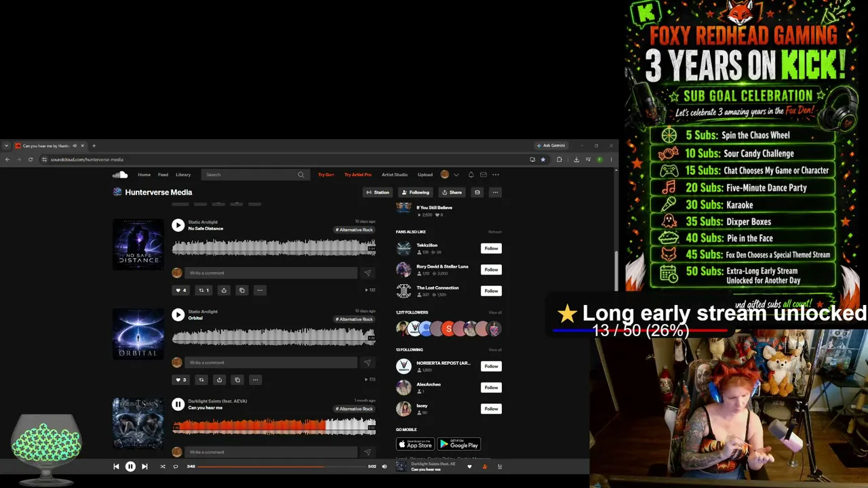
Task: Follow The Lost Connection
Action: 491,291
